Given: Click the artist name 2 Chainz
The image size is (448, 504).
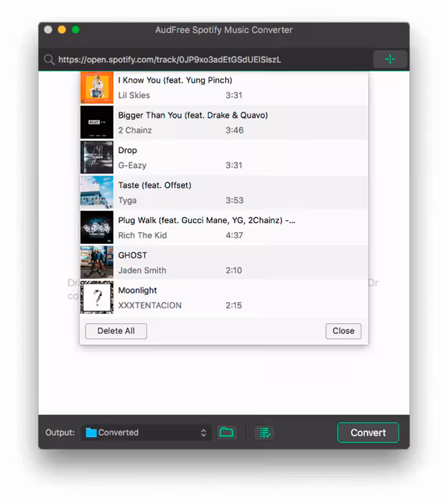Looking at the screenshot, I should point(135,131).
